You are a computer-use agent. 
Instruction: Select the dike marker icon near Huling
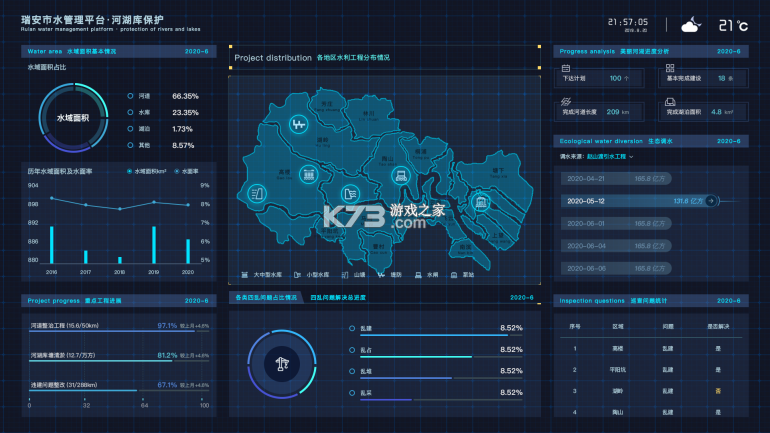coord(298,124)
